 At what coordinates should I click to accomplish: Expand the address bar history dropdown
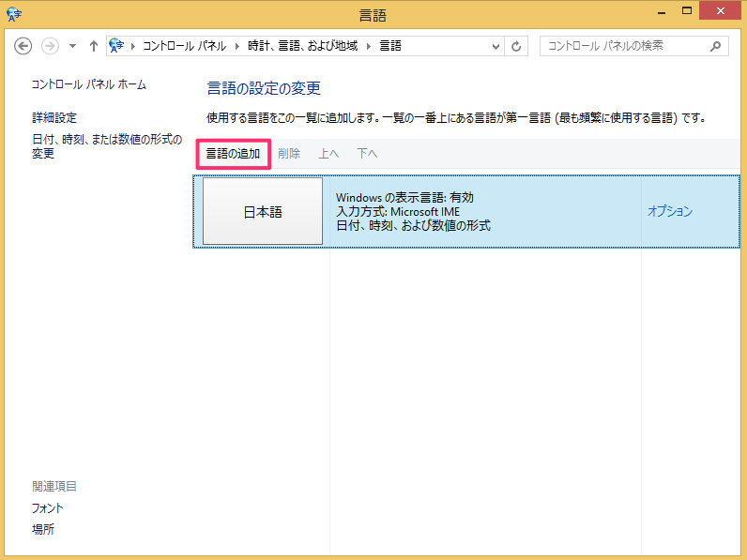[x=495, y=46]
